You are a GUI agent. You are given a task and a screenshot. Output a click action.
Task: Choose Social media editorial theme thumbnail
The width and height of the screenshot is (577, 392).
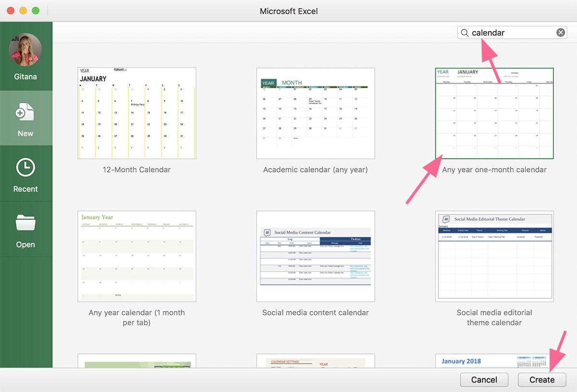click(x=494, y=256)
